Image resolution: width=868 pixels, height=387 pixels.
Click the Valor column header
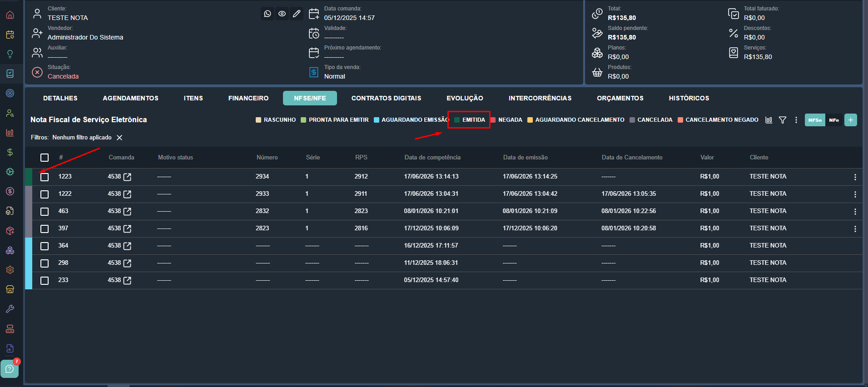(707, 158)
